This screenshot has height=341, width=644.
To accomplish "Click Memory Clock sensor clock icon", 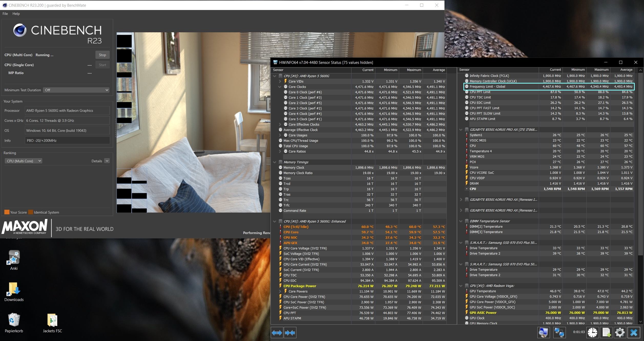I will [280, 167].
